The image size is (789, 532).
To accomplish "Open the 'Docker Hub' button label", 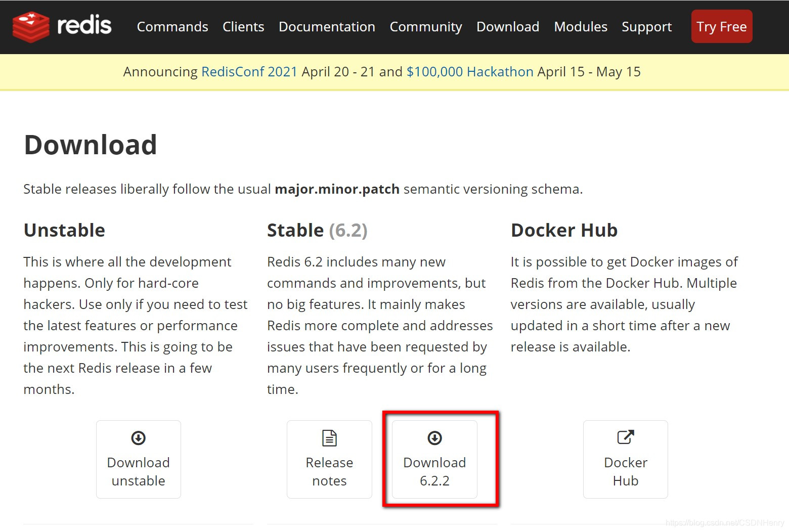I will pos(626,471).
